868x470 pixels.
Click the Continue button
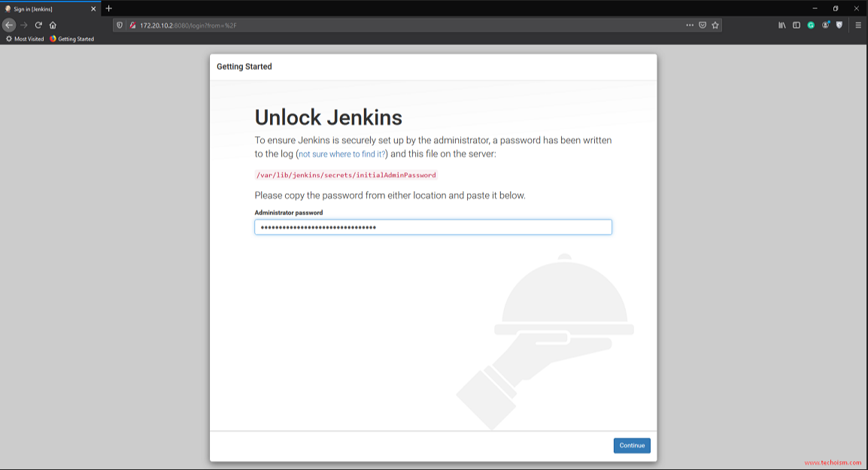pyautogui.click(x=632, y=446)
